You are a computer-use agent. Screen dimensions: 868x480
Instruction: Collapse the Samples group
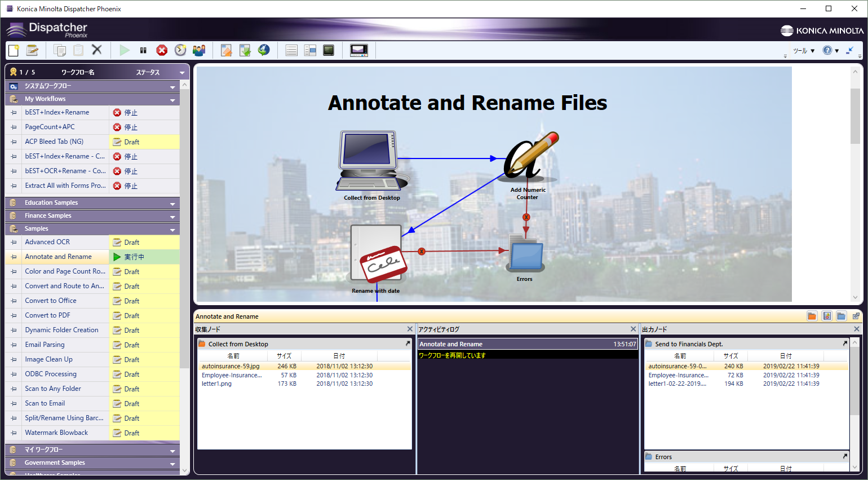click(x=172, y=230)
